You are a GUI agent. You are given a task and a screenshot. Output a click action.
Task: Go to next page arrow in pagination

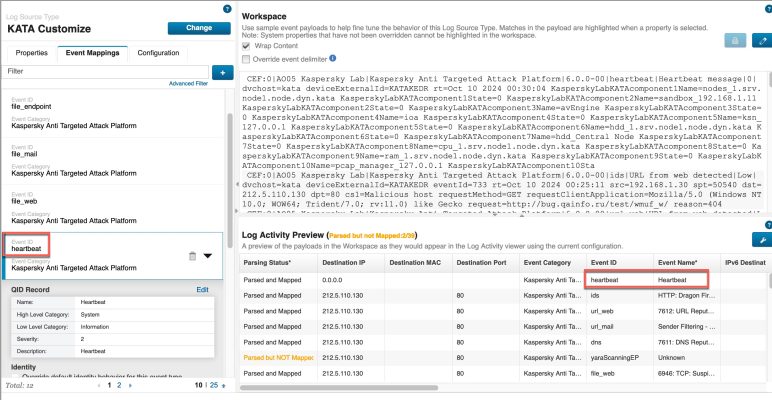[130, 385]
